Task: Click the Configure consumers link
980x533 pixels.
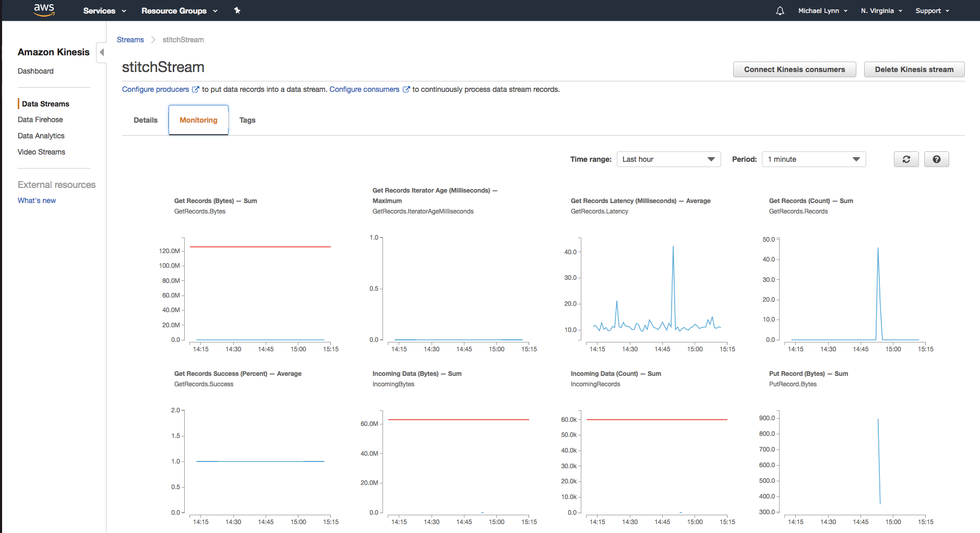Action: (x=364, y=89)
